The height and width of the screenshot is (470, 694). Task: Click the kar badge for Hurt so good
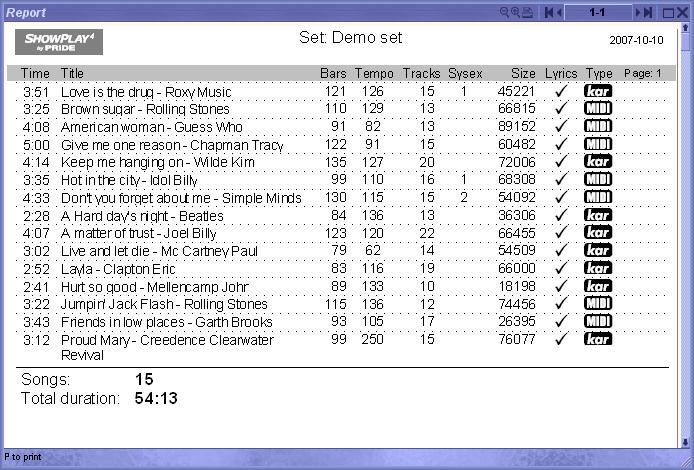(598, 286)
